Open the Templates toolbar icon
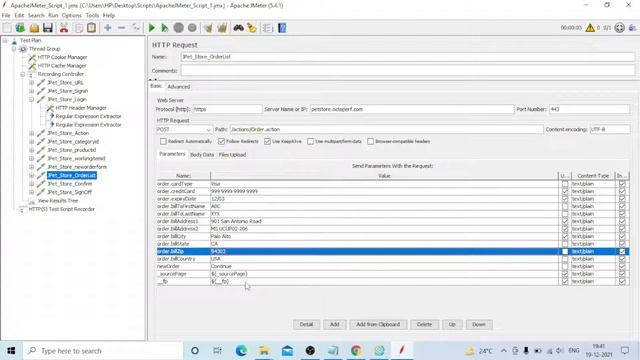640x360 pixels. point(20,28)
